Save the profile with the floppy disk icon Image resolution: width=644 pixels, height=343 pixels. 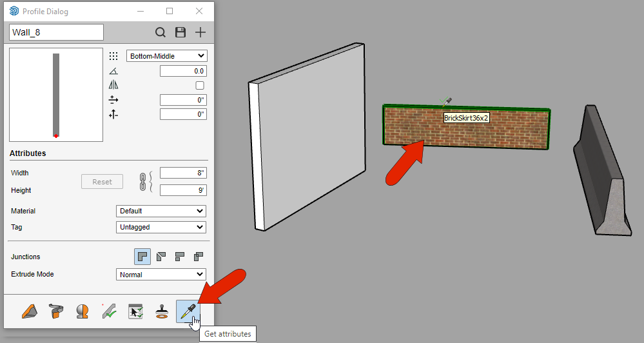[181, 32]
